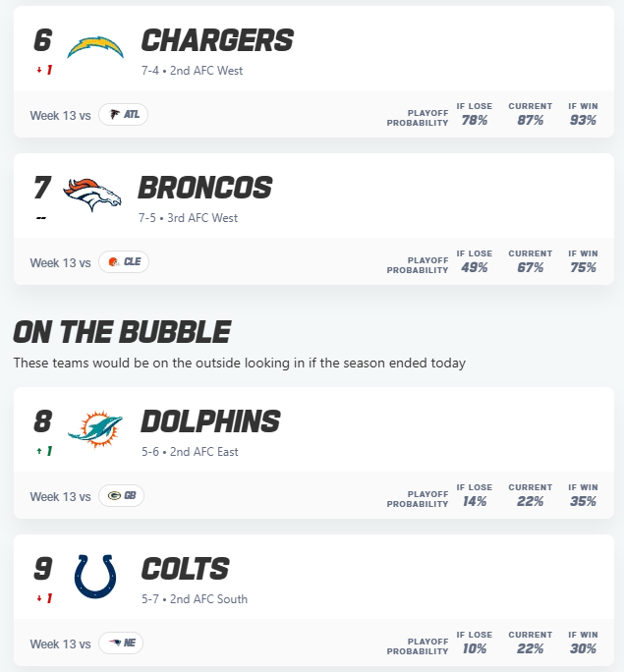Viewport: 624px width, 672px height.
Task: Click the Dolphins if-lose 14% value
Action: click(x=475, y=501)
